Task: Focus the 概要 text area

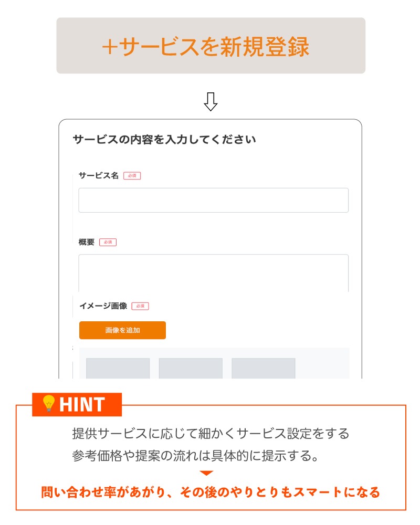Action: [213, 272]
